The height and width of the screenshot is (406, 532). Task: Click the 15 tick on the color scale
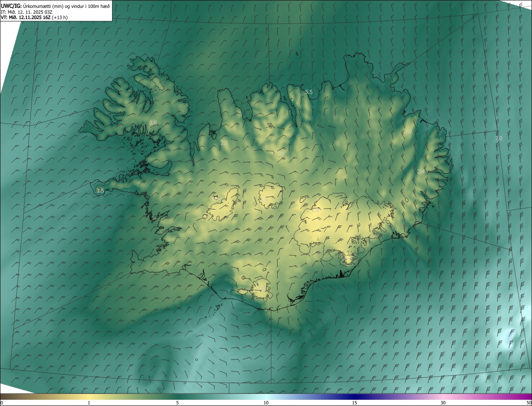click(355, 403)
